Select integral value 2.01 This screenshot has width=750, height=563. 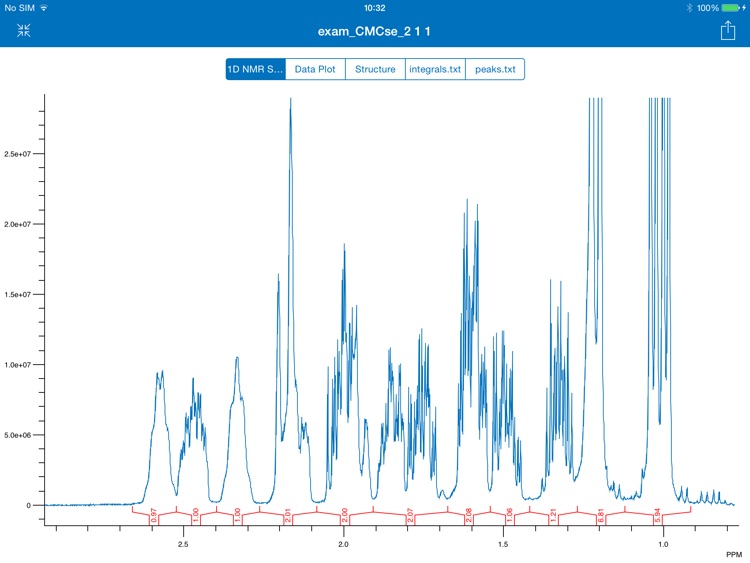pyautogui.click(x=287, y=515)
